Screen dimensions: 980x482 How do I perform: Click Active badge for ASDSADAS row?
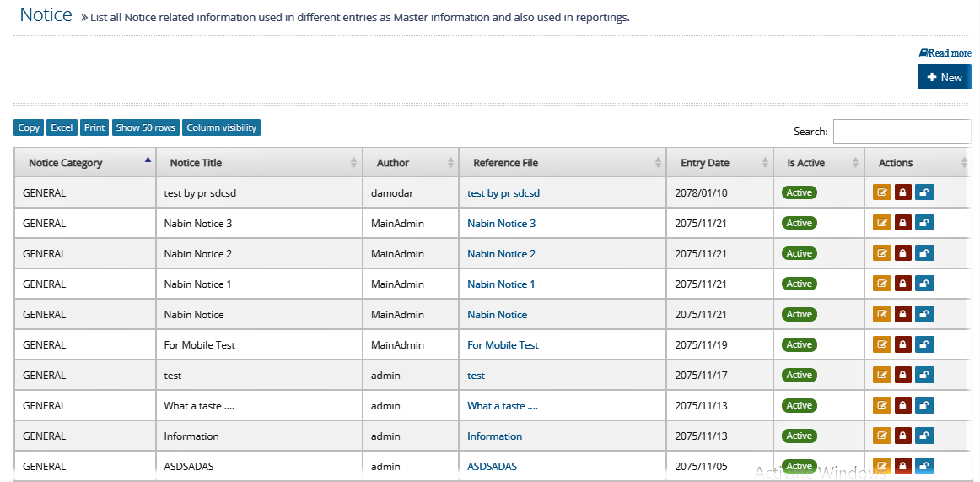click(800, 466)
